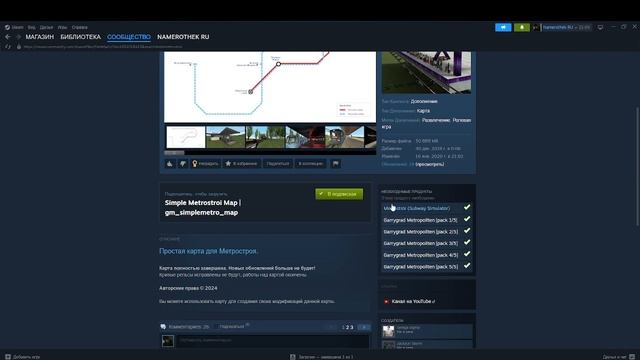Click checkmark beside Garrygrad pack 4/5
This screenshot has width=640, height=360.
click(467, 254)
